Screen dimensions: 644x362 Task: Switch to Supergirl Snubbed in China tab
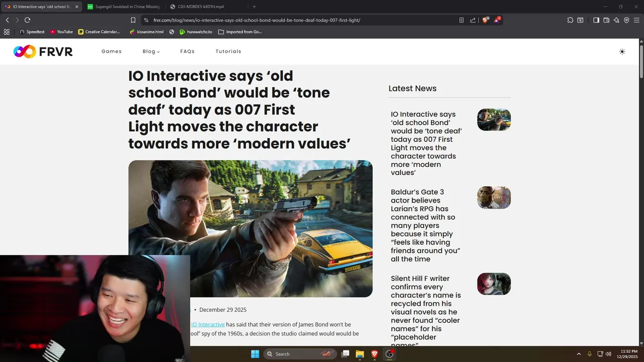(123, 7)
